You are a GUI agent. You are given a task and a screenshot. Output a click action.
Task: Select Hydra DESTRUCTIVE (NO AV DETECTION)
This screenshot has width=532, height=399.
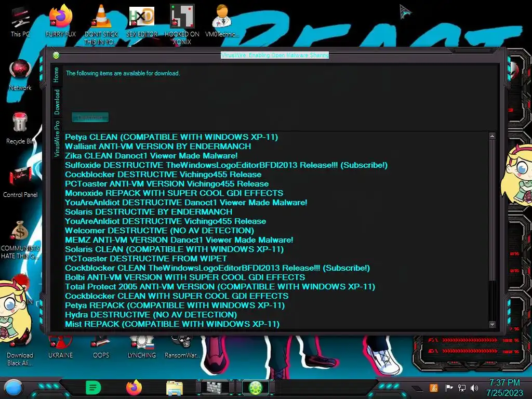151,314
